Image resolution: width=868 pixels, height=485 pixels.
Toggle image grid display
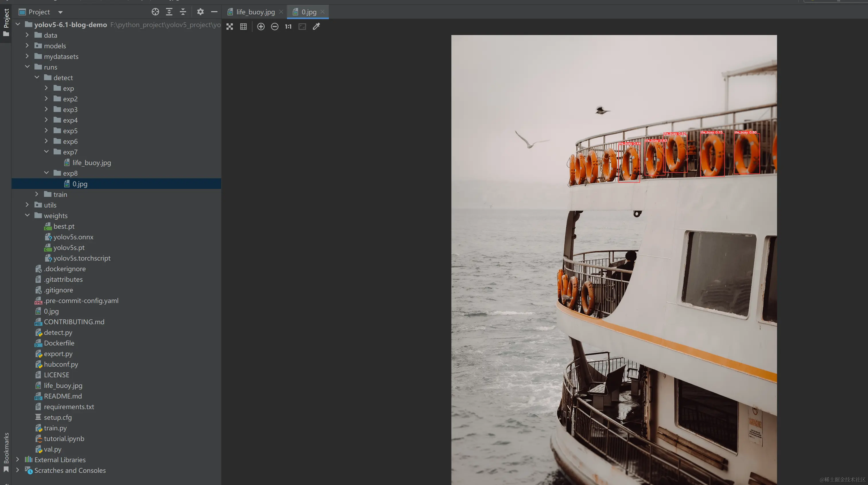point(243,27)
